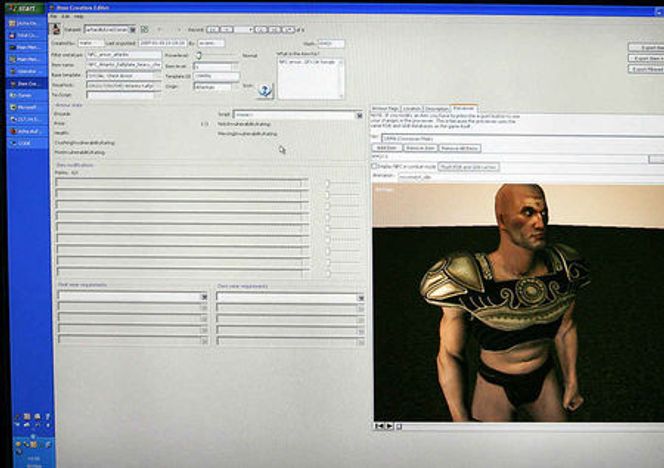Viewport: 664px width, 468px height.
Task: Click the Item name input field
Action: (x=124, y=65)
